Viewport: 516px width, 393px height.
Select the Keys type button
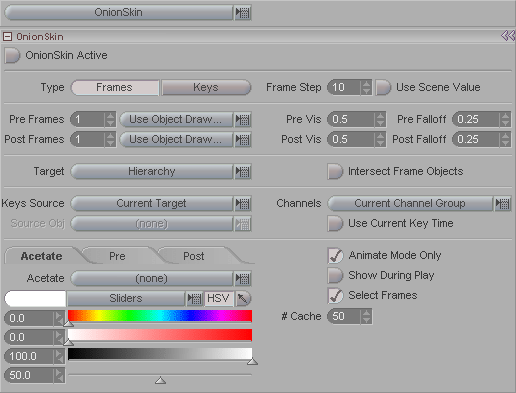pos(206,88)
